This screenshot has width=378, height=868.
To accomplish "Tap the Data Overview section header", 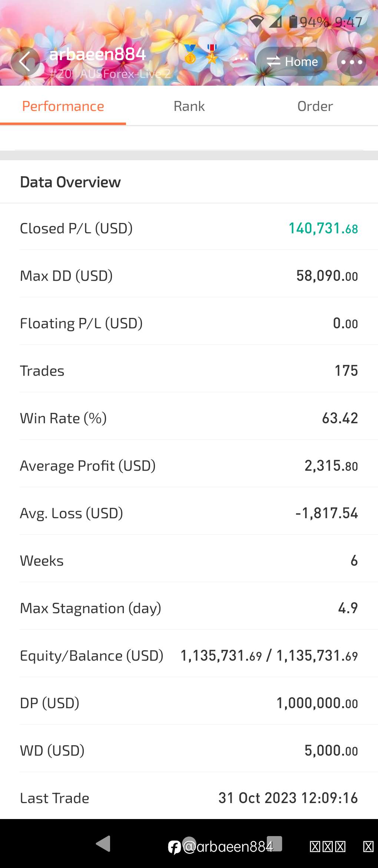I will pyautogui.click(x=70, y=182).
